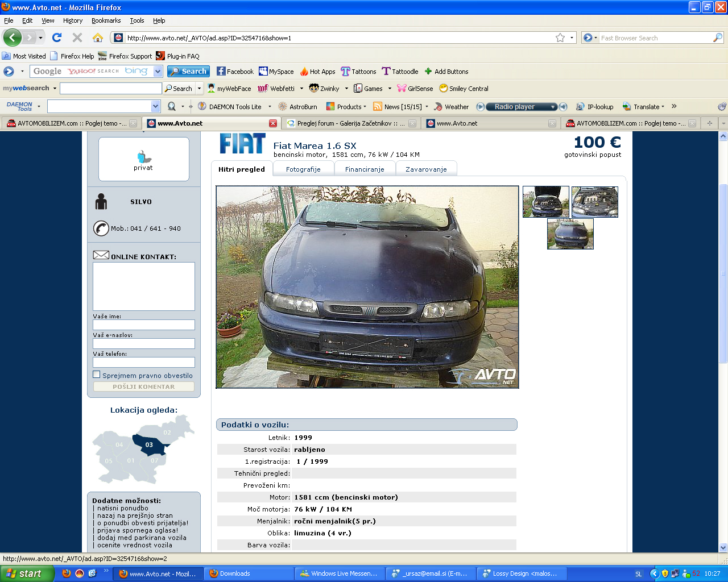The width and height of the screenshot is (728, 582).
Task: Click the POŠLJI KOMENTAR button
Action: pos(144,386)
